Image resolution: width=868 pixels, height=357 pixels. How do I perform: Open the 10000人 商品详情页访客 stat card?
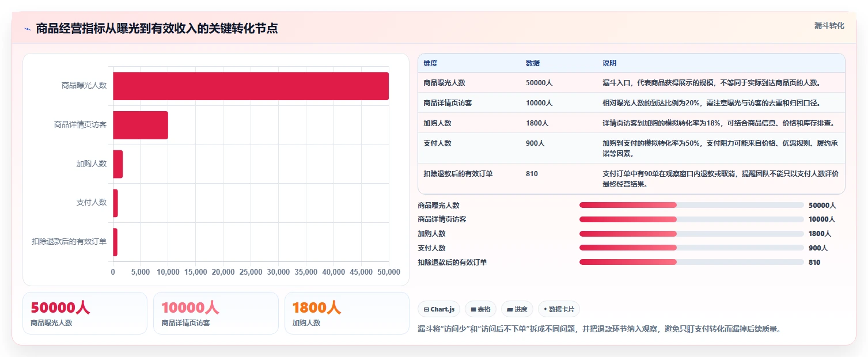(216, 313)
